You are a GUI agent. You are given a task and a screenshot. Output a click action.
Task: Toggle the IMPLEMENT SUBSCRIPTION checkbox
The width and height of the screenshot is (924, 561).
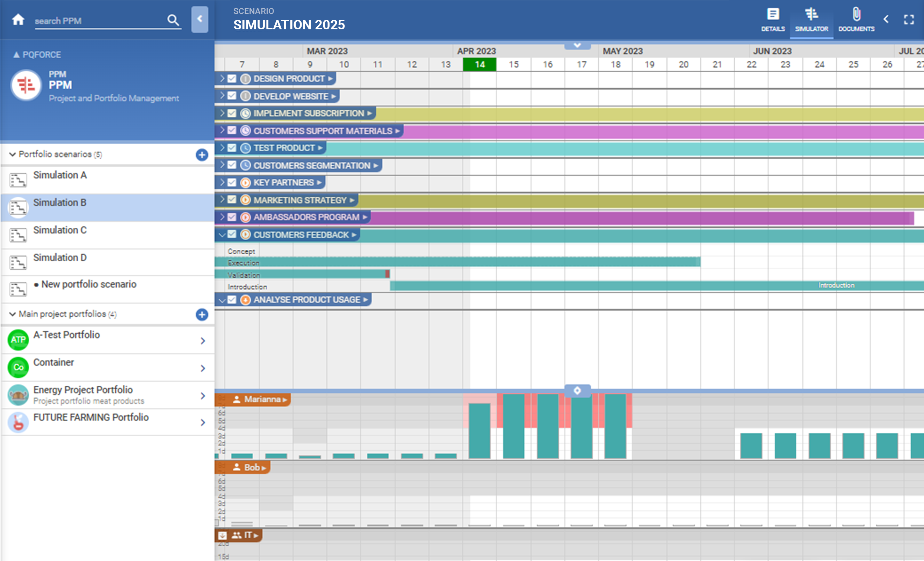coord(232,113)
